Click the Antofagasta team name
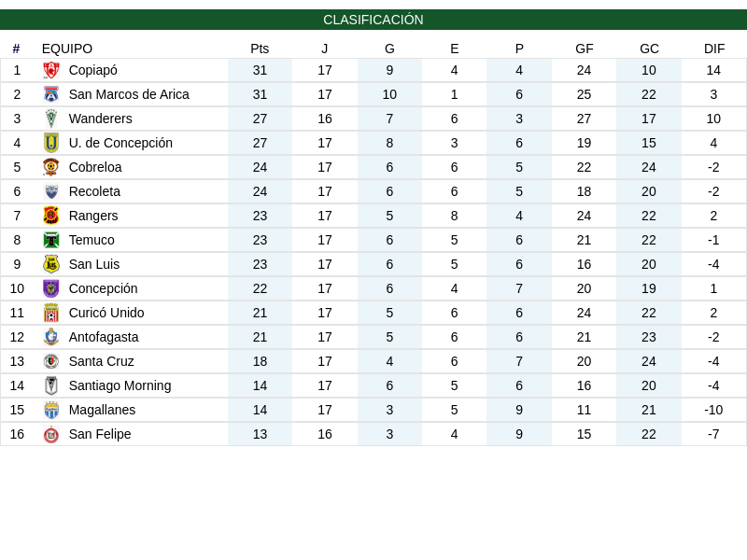 coord(104,337)
